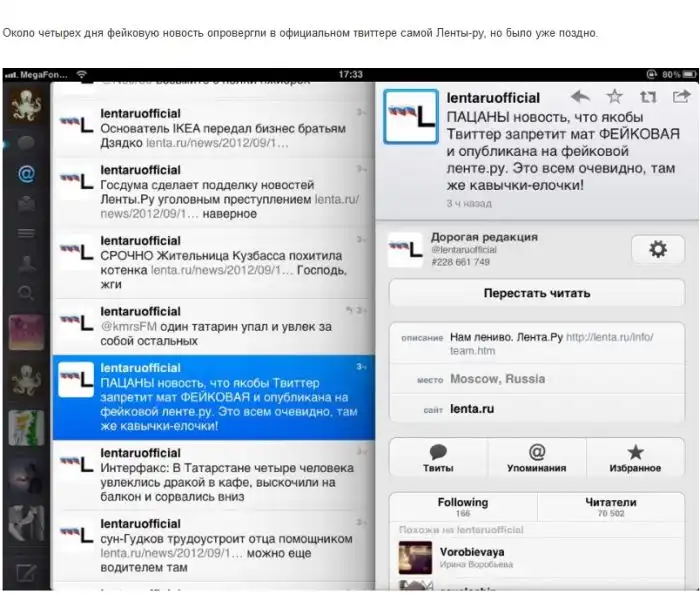Image resolution: width=700 pixels, height=594 pixels.
Task: Open the Твиты tab
Action: pos(438,458)
